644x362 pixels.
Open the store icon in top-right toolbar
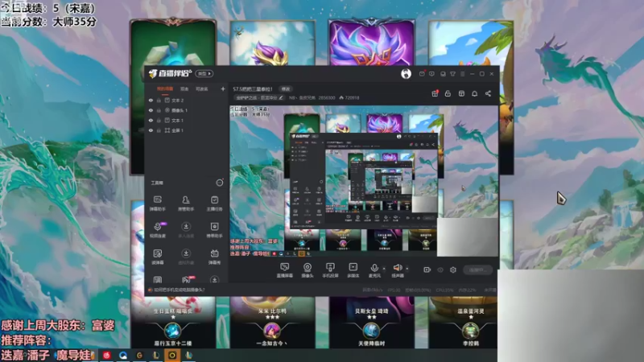461,93
